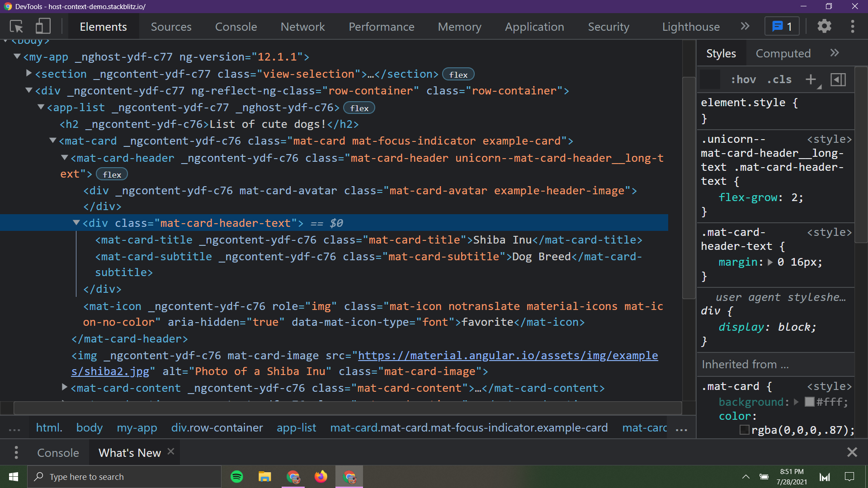Click the issues counter badge
Screen dimensions: 868x488
pos(782,27)
